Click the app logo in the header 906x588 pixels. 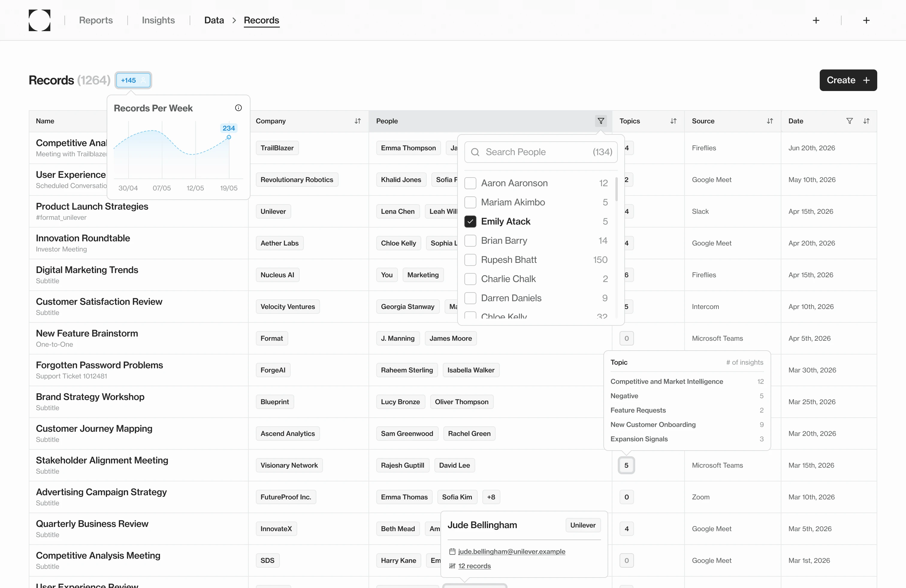click(x=40, y=20)
